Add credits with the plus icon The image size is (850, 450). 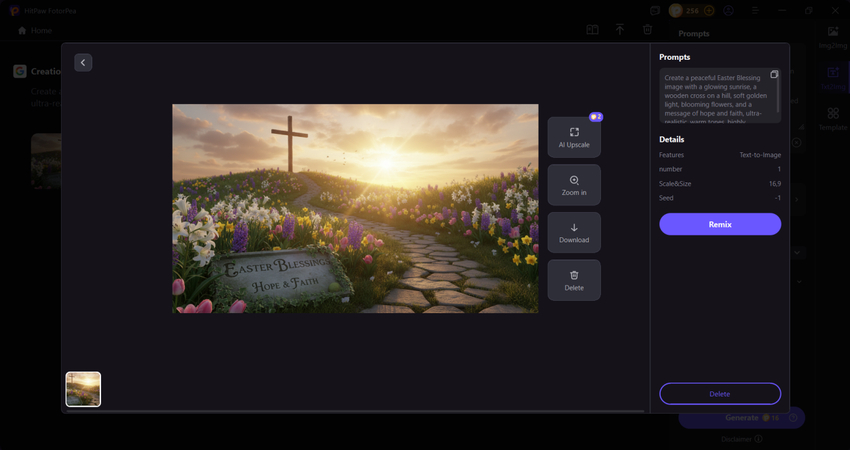point(709,10)
